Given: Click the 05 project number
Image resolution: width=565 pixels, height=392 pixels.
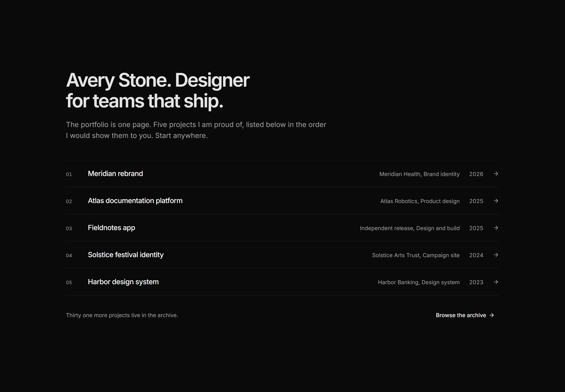Looking at the screenshot, I should [69, 282].
